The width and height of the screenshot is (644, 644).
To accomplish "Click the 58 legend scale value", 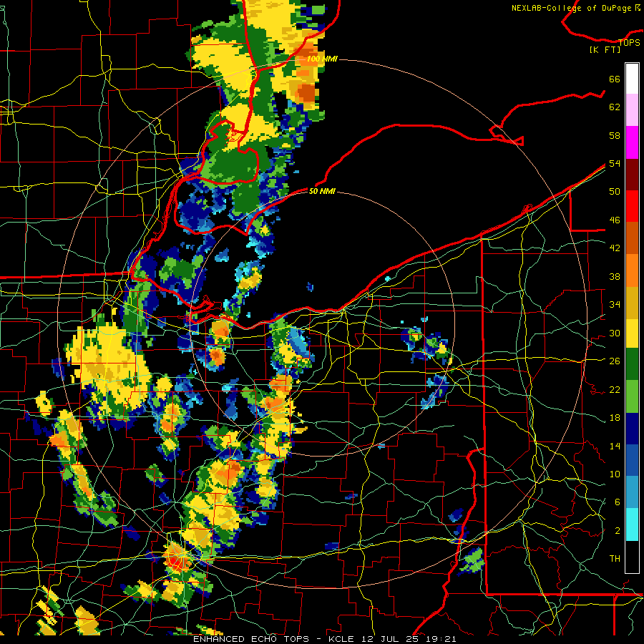I will pos(615,135).
